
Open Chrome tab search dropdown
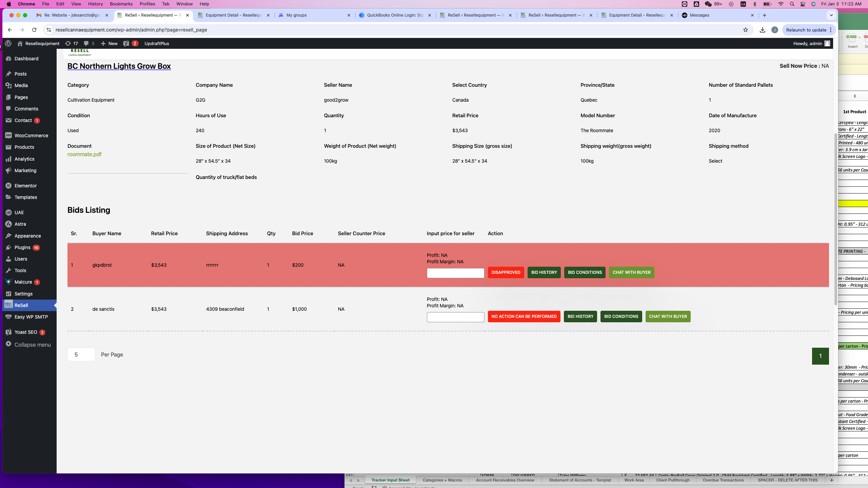(831, 15)
